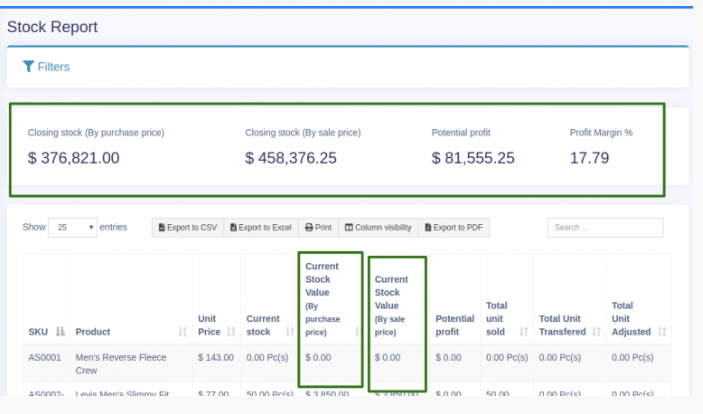Sort by the Total Unit Transfered column
This screenshot has height=414, width=703.
click(562, 325)
